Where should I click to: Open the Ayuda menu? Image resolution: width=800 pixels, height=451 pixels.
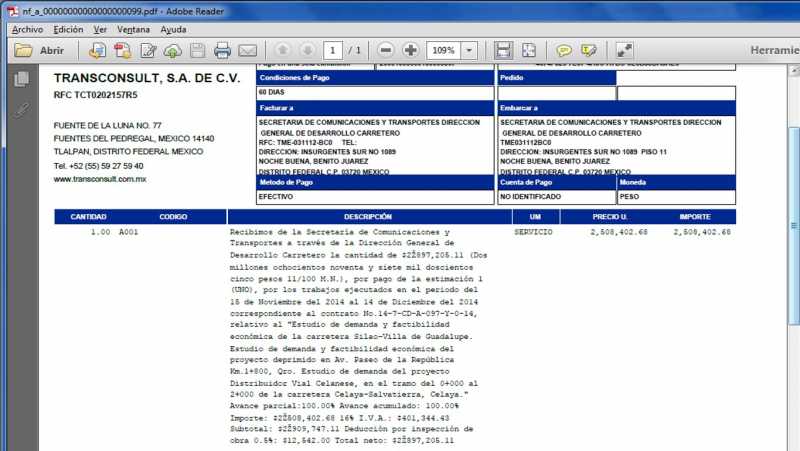tap(173, 30)
